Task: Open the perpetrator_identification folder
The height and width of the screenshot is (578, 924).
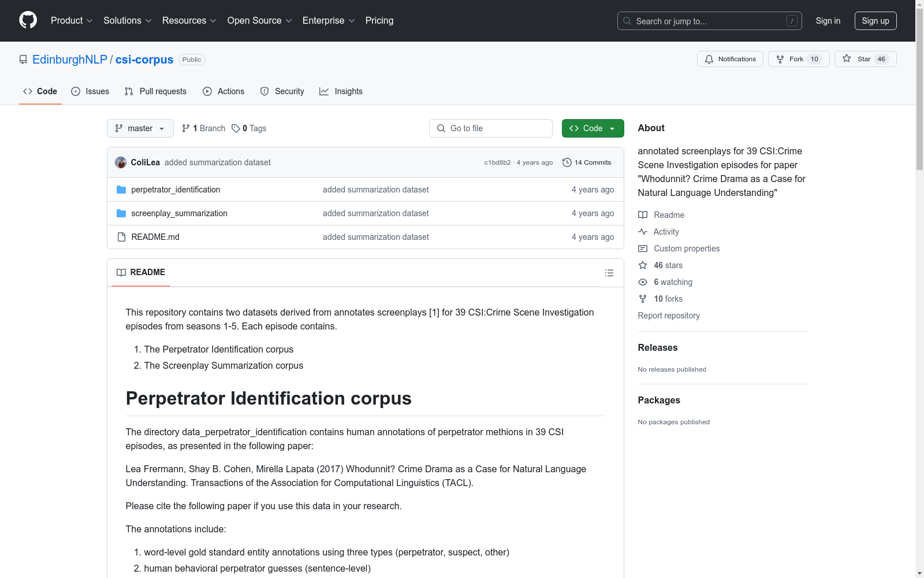Action: pyautogui.click(x=176, y=190)
